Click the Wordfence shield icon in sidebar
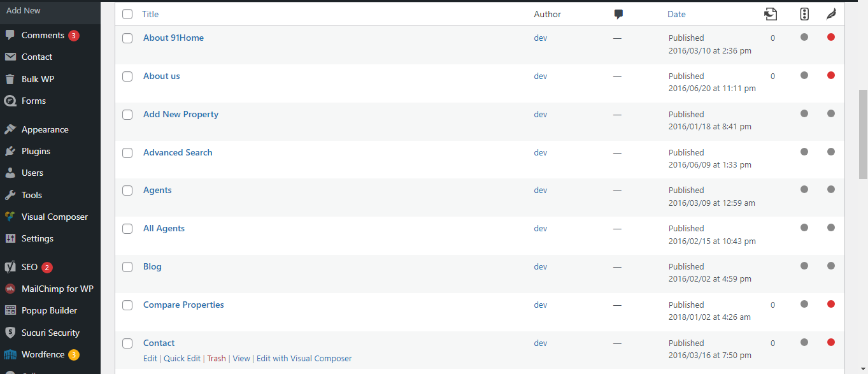Image resolution: width=868 pixels, height=374 pixels. point(10,354)
